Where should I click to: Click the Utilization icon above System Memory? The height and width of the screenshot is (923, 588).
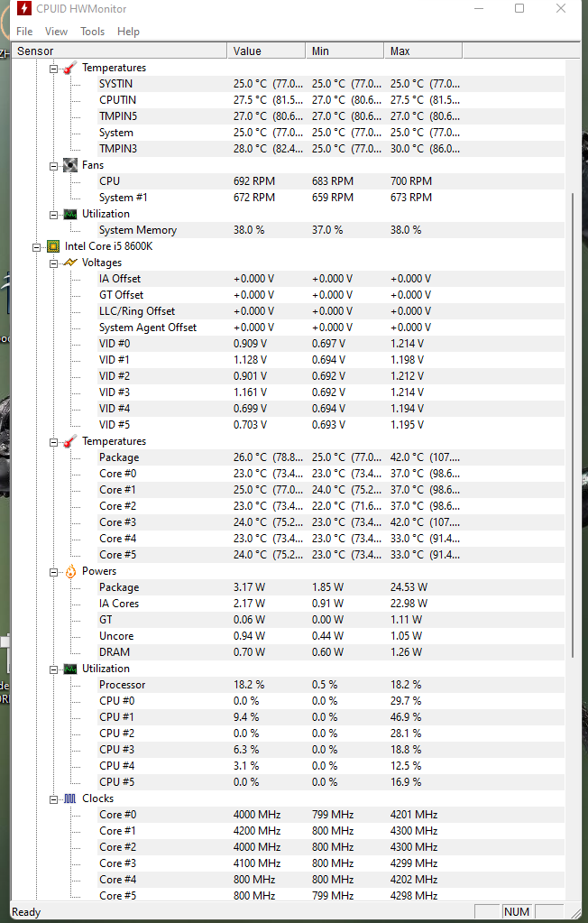pos(69,214)
